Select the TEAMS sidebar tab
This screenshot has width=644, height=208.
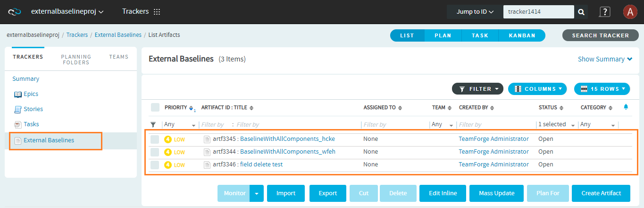(119, 57)
